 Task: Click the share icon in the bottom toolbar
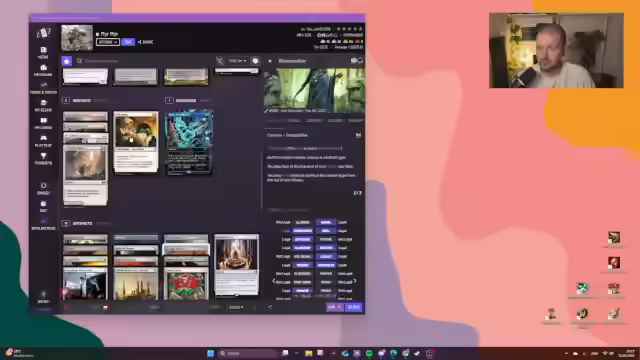click(x=270, y=307)
